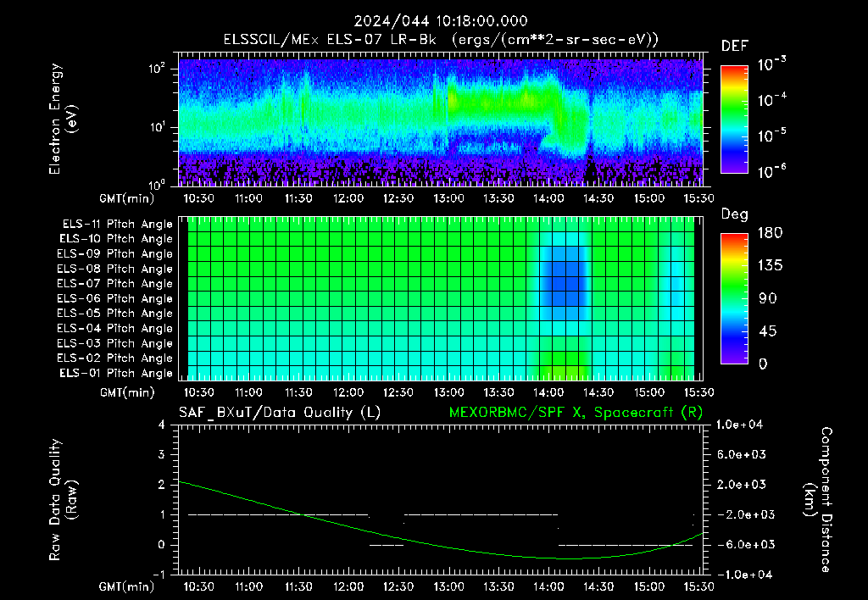Click the Deg pitch angle colorbar
This screenshot has height=600, width=868.
click(734, 299)
